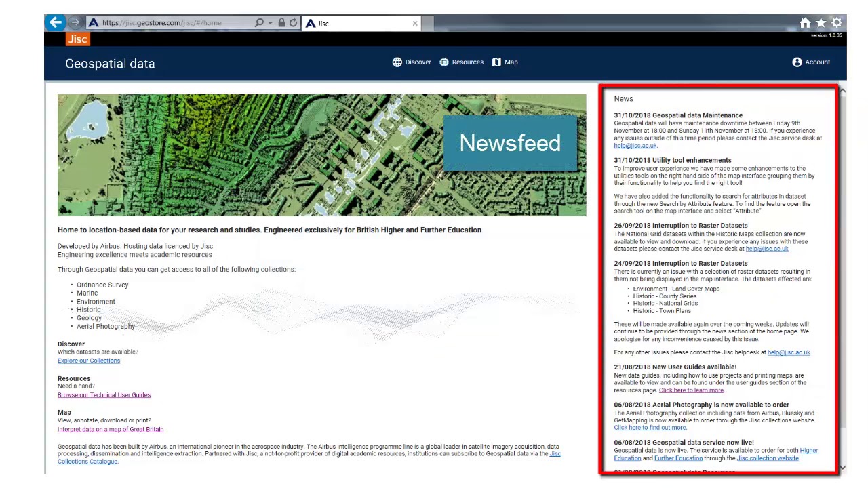The height and width of the screenshot is (488, 868).
Task: Click the orange Jisc logo
Action: click(78, 39)
